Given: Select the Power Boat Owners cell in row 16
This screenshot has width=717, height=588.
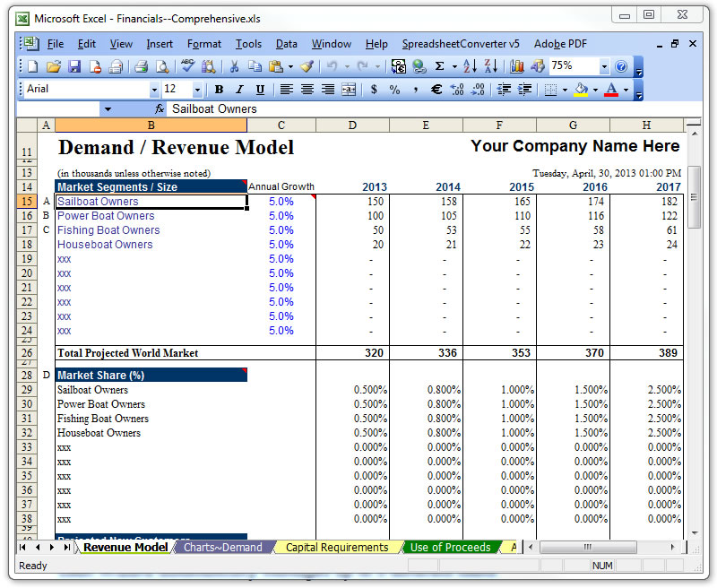Looking at the screenshot, I should point(151,216).
